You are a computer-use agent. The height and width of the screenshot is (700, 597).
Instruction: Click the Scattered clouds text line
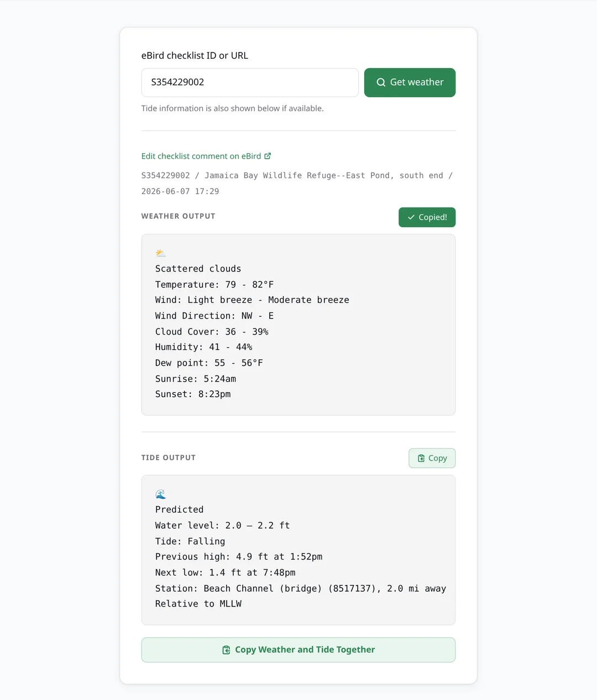click(x=198, y=269)
